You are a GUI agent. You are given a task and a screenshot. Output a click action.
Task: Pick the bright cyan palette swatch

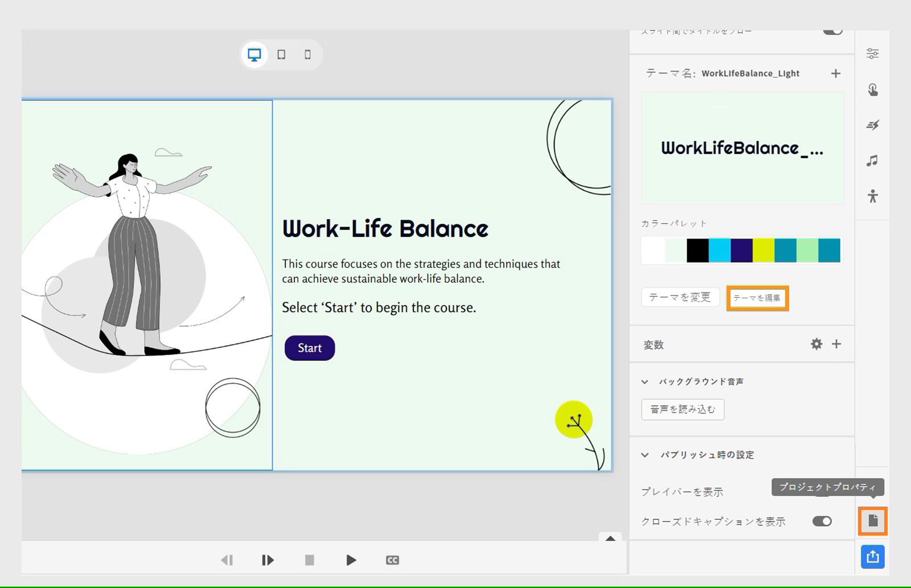pos(719,250)
